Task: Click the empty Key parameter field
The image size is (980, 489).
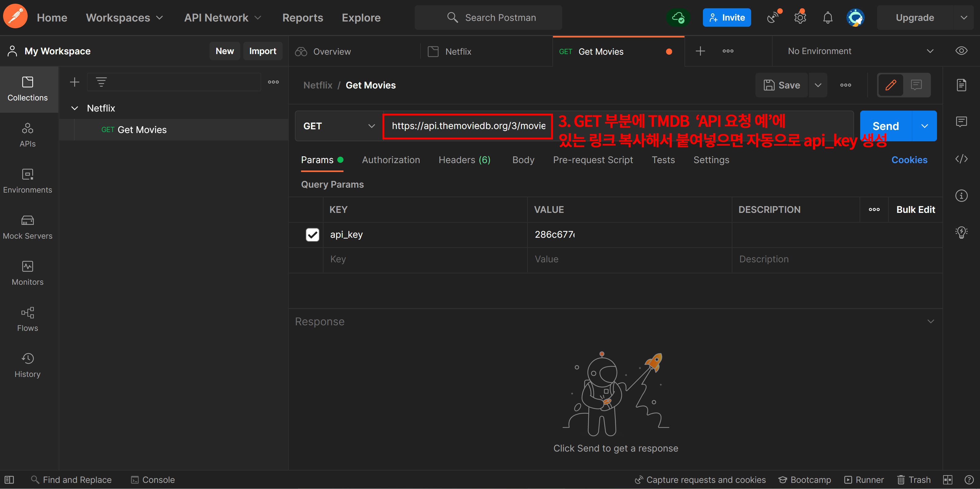Action: coord(425,259)
